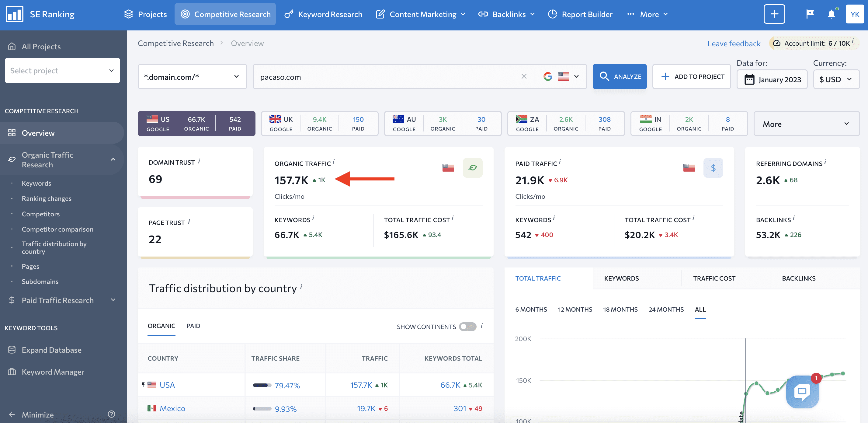Image resolution: width=868 pixels, height=423 pixels.
Task: Open the search engine country dropdown arrow
Action: 577,76
